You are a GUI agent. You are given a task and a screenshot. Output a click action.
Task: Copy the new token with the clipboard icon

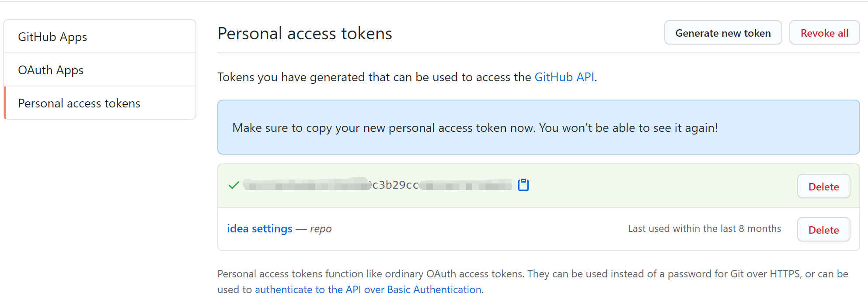[x=523, y=185]
